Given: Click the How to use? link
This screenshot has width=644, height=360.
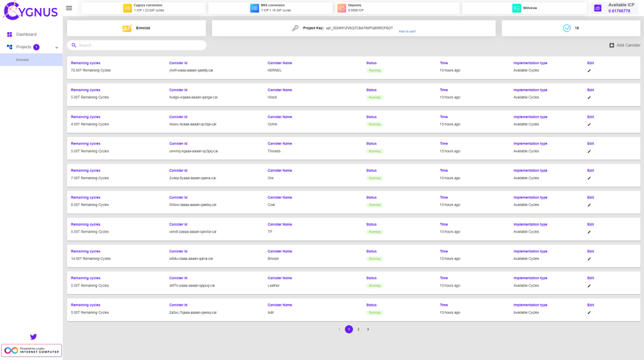Looking at the screenshot, I should 407,32.
